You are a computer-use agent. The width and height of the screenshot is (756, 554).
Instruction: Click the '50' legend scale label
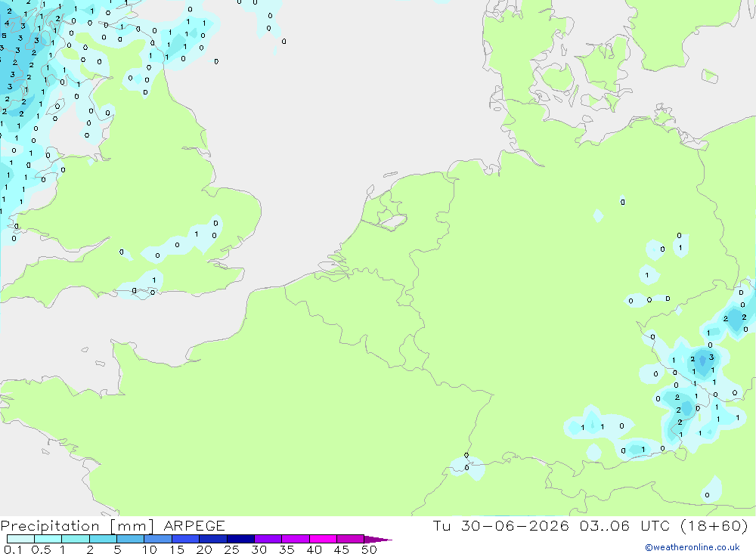pyautogui.click(x=370, y=549)
